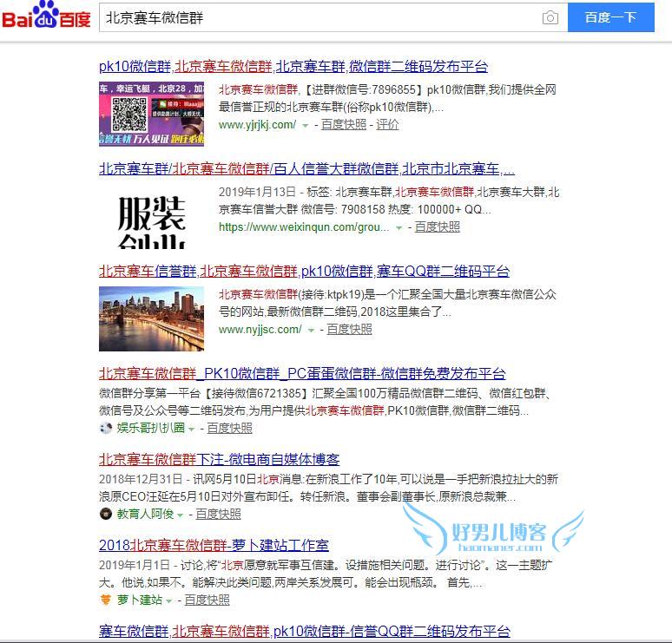Click the 教育人阿俊 avatar icon
672x643 pixels.
(105, 513)
